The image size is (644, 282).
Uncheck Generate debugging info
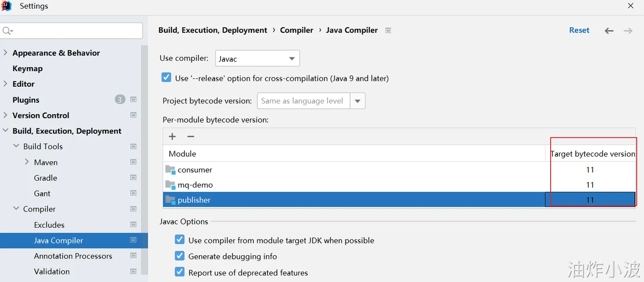[x=180, y=256]
